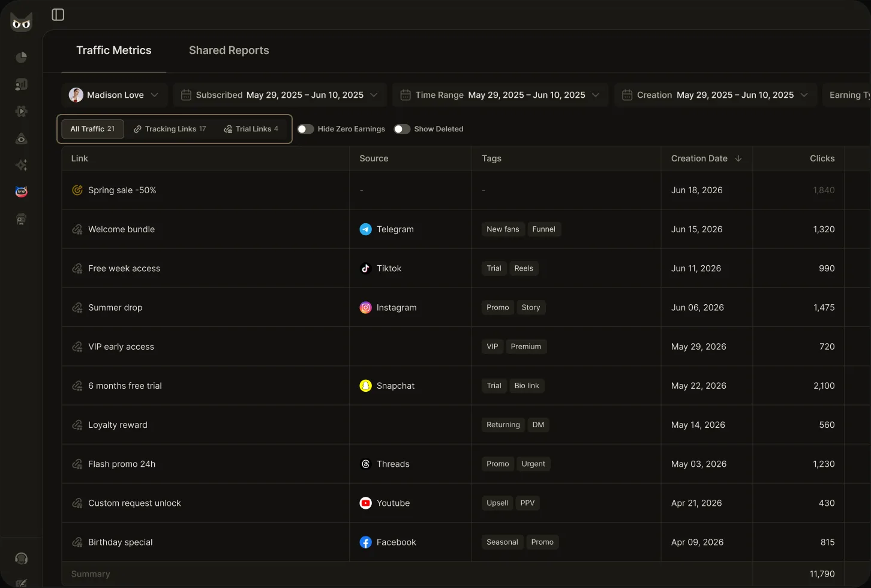Viewport: 871px width, 588px height.
Task: Open the user statistics sidebar icon
Action: (21, 85)
